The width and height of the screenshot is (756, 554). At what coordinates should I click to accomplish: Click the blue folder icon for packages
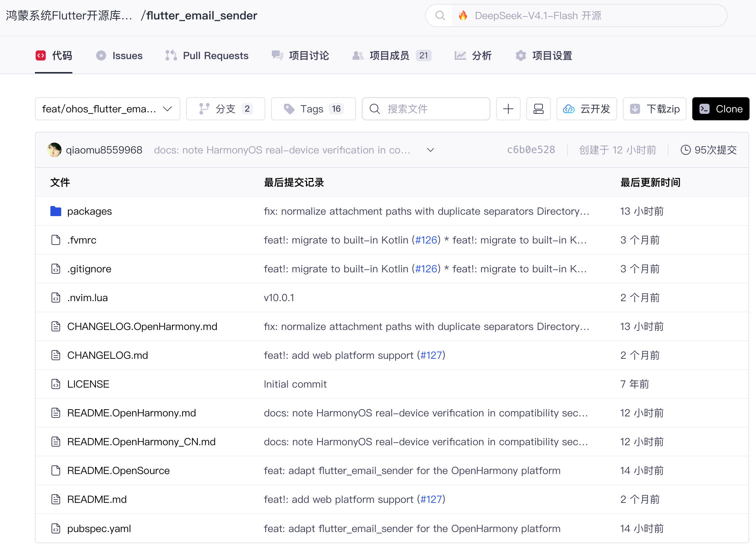click(x=56, y=211)
